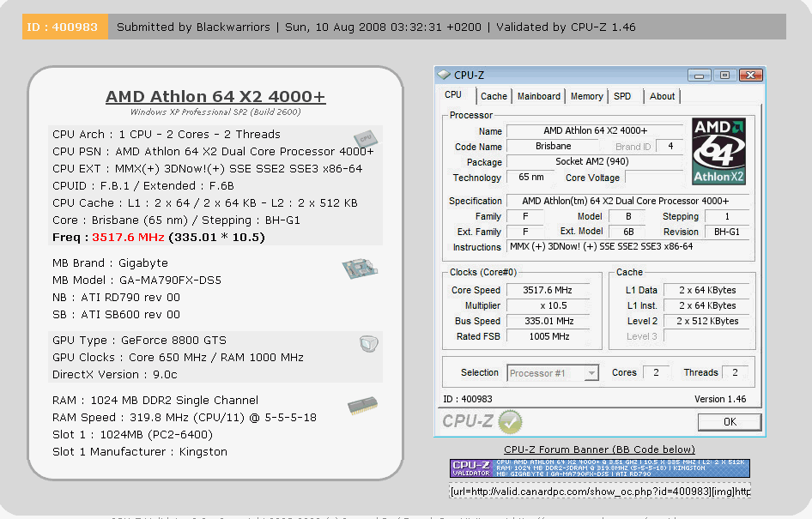Click the Core Speed 3517.6 MHz value
The width and height of the screenshot is (812, 519).
coord(548,290)
